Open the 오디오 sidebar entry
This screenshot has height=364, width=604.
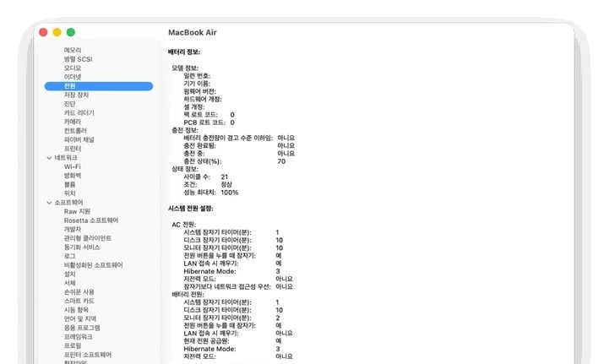point(73,68)
